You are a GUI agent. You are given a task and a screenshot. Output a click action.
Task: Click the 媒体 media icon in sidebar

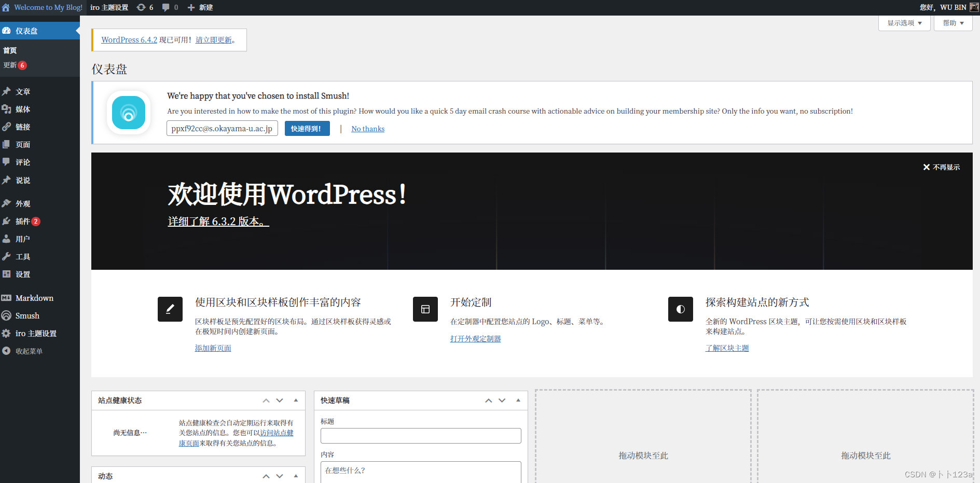click(6, 109)
